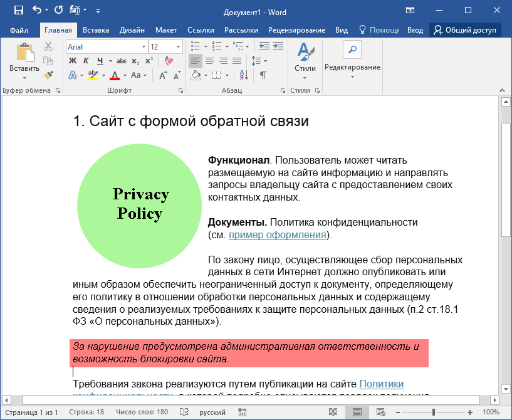The width and height of the screenshot is (512, 420).
Task: Increase font size with the larger A
Action: click(162, 75)
